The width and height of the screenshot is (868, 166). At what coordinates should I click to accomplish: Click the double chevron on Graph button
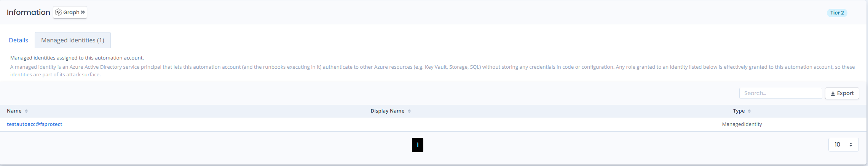point(83,12)
